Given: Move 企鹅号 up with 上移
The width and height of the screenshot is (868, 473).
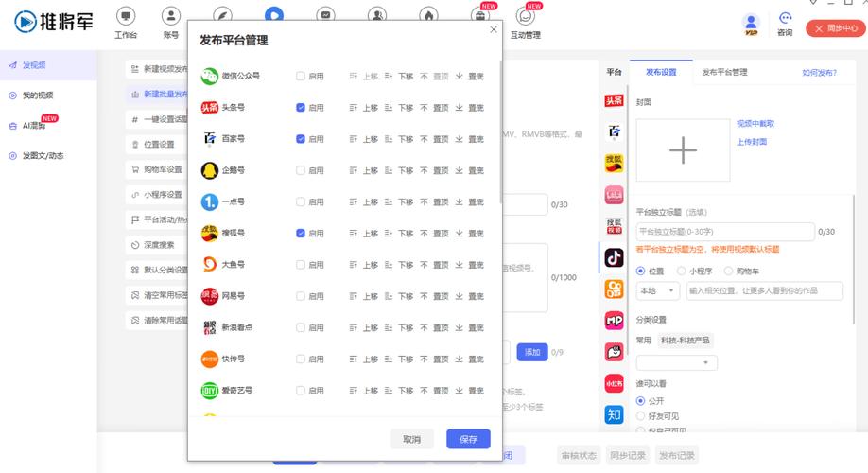Looking at the screenshot, I should click(x=364, y=170).
